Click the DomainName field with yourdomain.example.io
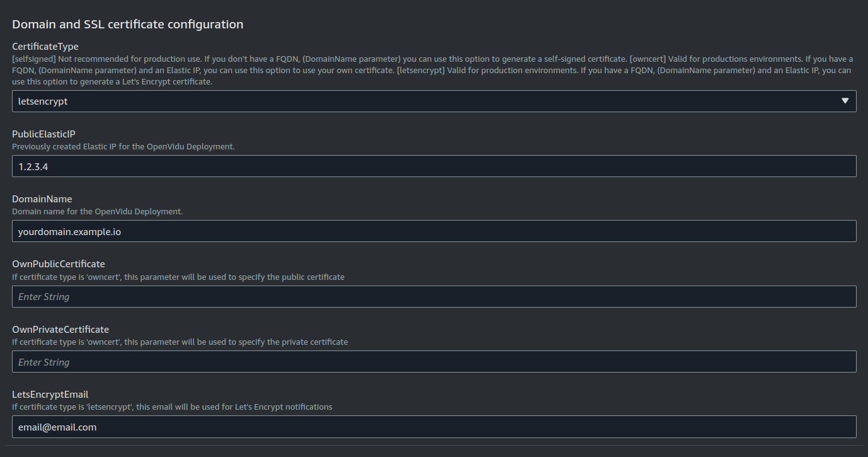This screenshot has width=868, height=457. coord(434,231)
